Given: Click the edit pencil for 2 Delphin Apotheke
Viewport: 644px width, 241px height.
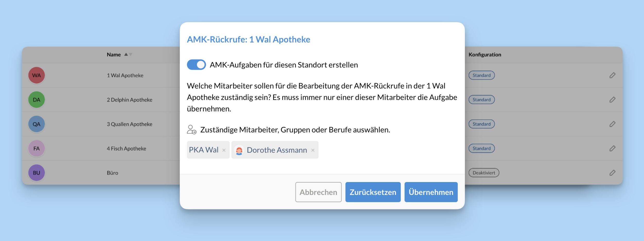Looking at the screenshot, I should pos(612,100).
